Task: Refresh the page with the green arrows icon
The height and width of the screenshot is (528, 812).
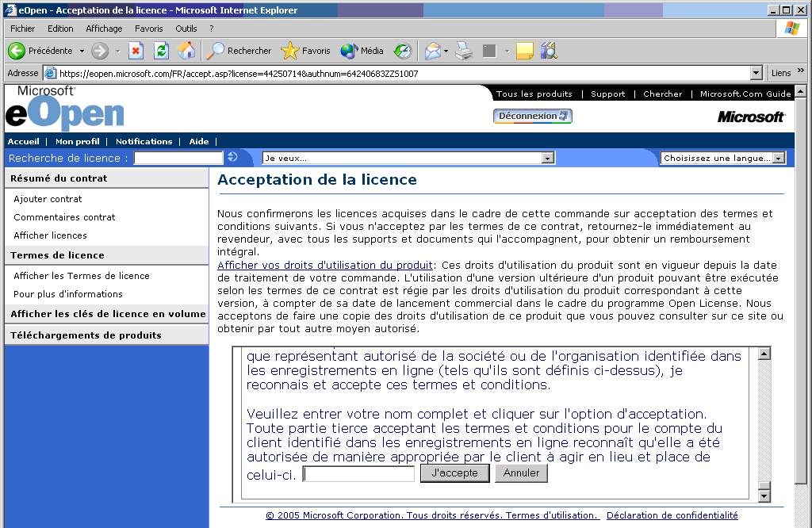Action: coord(161,51)
